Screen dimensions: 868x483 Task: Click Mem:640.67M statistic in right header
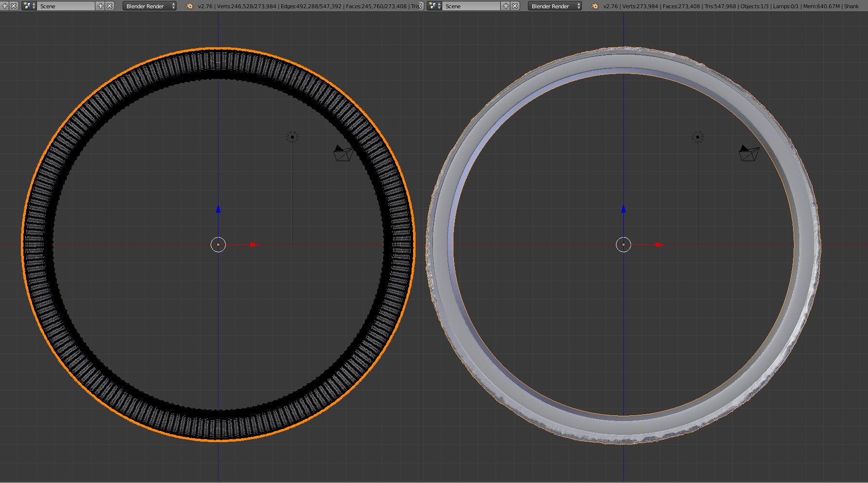[821, 6]
